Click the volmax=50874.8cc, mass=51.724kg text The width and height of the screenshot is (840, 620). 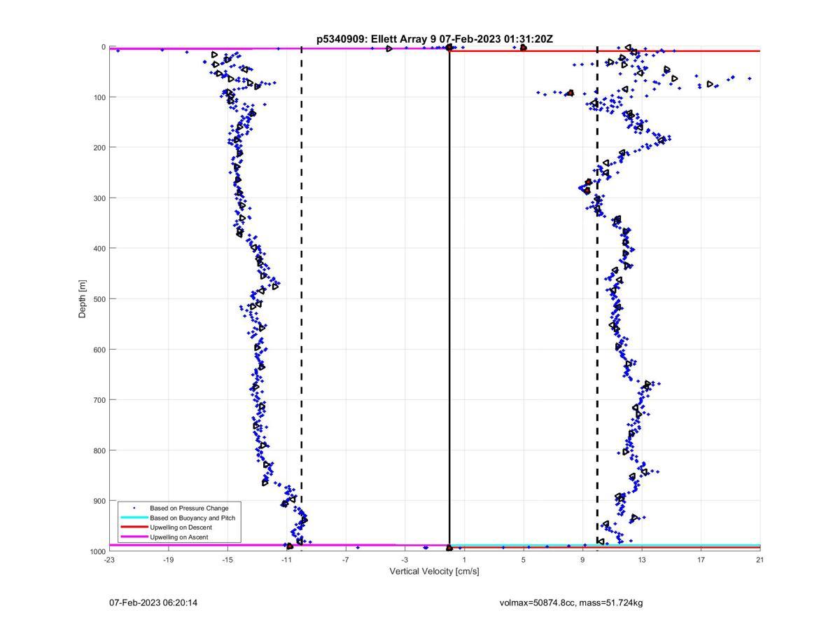coord(571,602)
